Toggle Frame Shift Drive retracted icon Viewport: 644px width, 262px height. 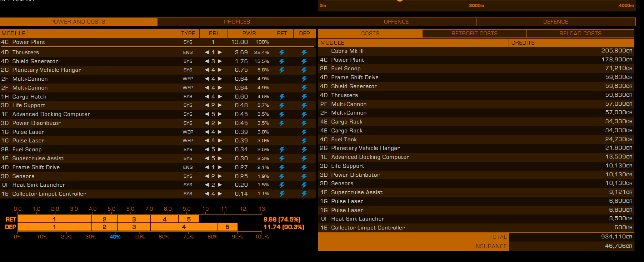click(x=282, y=167)
